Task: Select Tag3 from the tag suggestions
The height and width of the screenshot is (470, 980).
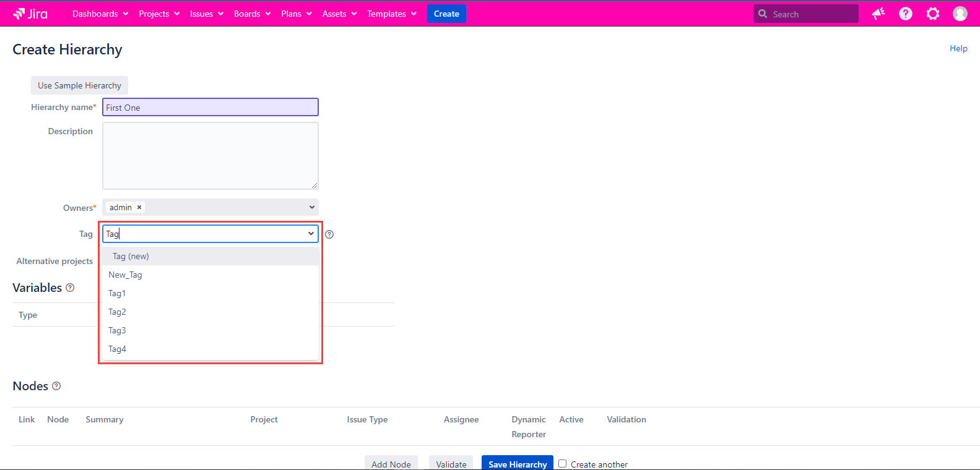Action: click(117, 330)
